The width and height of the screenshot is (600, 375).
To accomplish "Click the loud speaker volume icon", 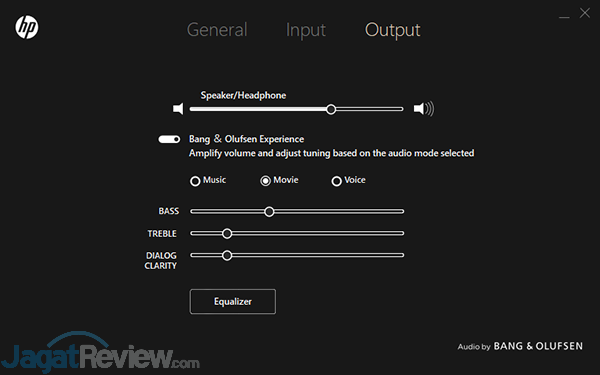I will click(424, 109).
